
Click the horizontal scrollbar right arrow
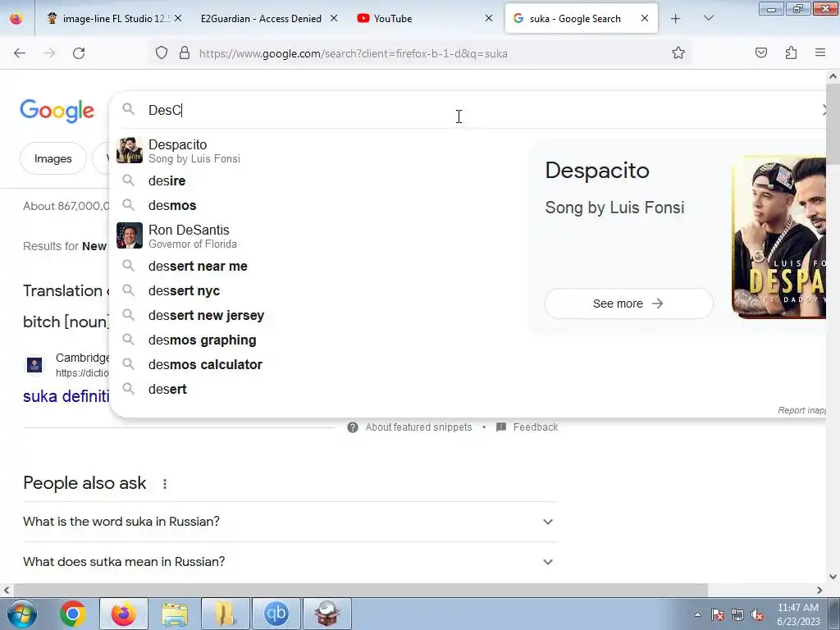tap(819, 591)
